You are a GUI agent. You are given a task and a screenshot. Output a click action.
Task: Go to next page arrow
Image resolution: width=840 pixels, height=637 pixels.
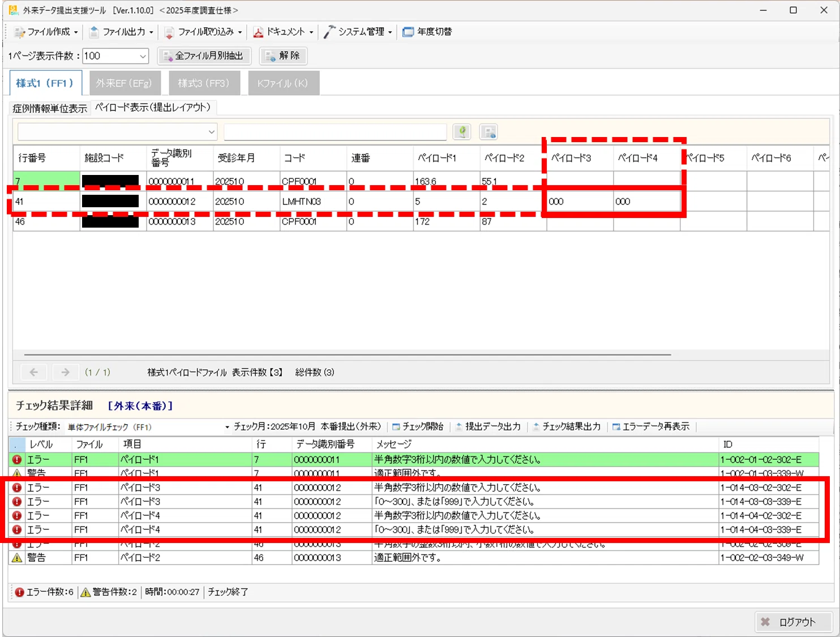(65, 372)
